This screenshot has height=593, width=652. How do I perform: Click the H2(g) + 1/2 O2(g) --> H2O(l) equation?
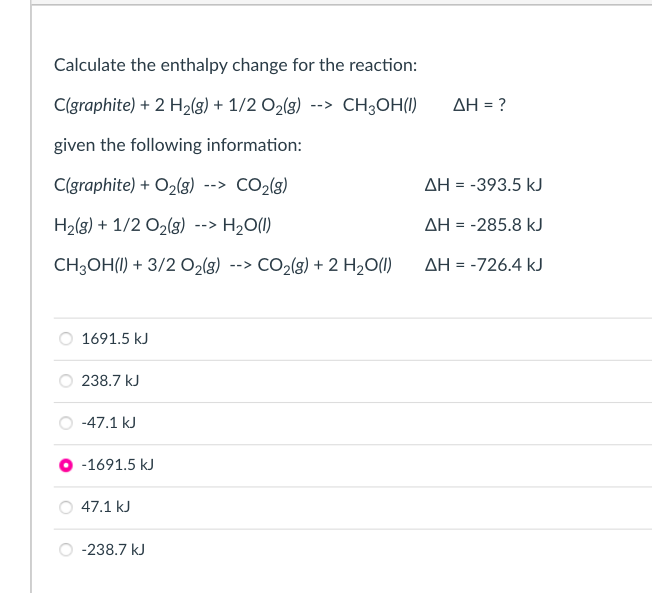tap(163, 225)
